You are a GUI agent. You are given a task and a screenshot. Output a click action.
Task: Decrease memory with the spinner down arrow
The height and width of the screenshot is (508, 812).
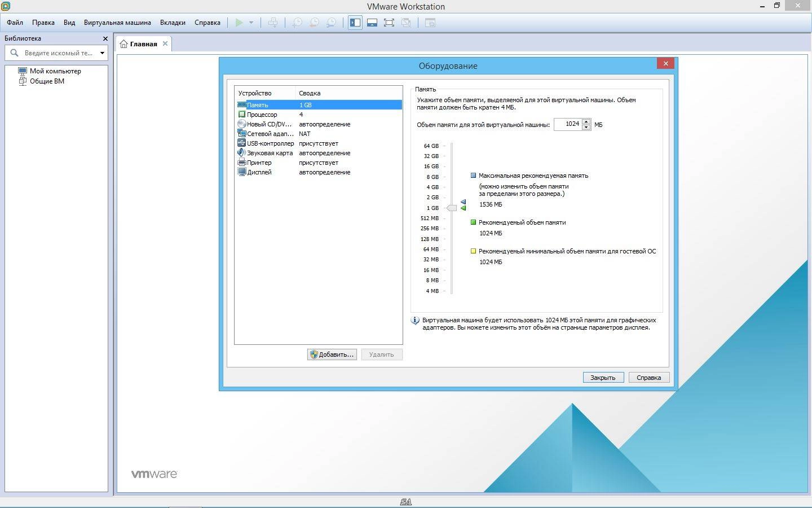tap(586, 127)
